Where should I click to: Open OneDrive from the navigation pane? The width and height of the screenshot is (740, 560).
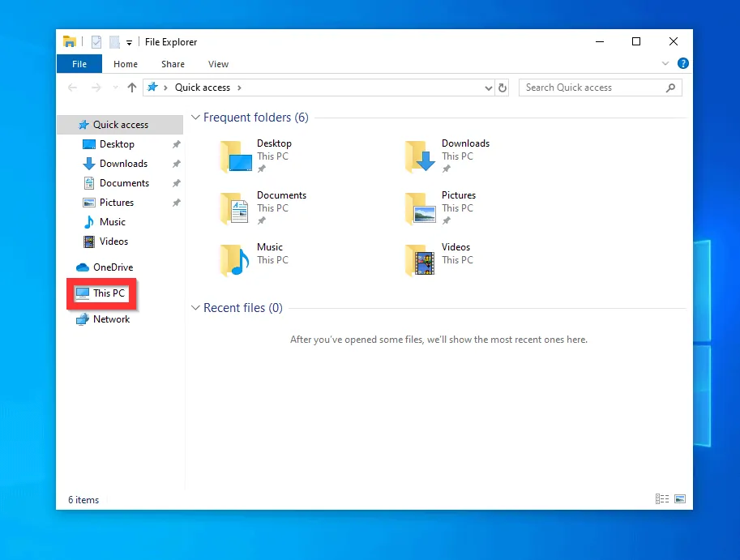112,267
